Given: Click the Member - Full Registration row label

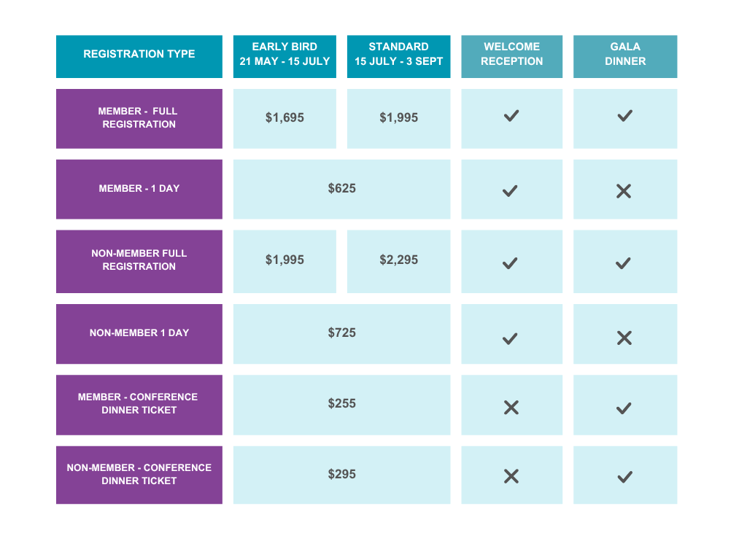Looking at the screenshot, I should point(139,119).
